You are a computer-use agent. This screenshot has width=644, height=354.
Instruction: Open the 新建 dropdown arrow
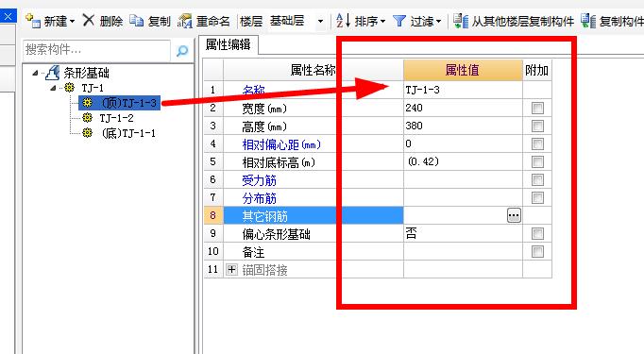(73, 22)
